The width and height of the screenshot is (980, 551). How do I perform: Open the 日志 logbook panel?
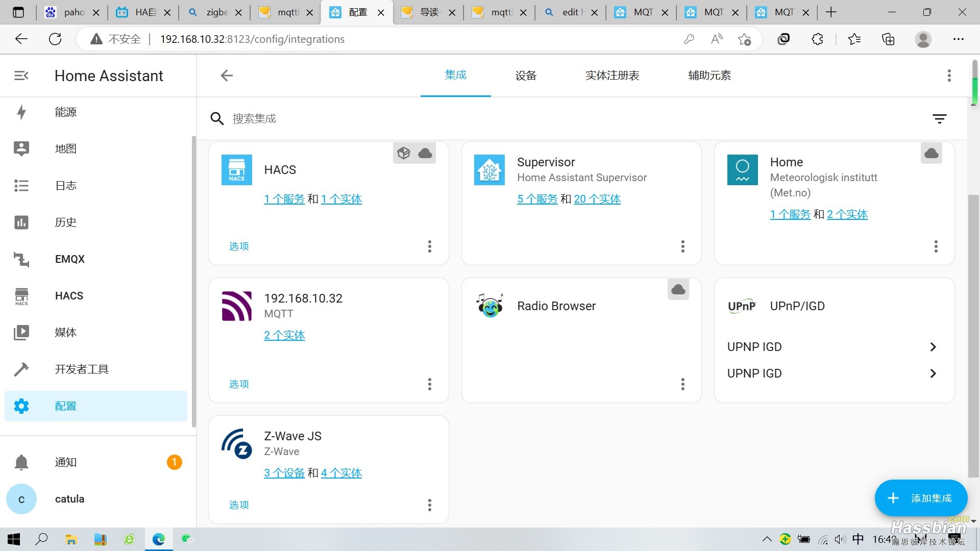tap(96, 186)
